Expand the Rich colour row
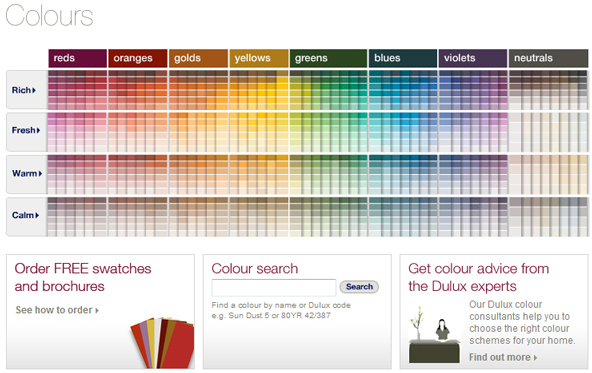The width and height of the screenshot is (592, 373). point(26,90)
